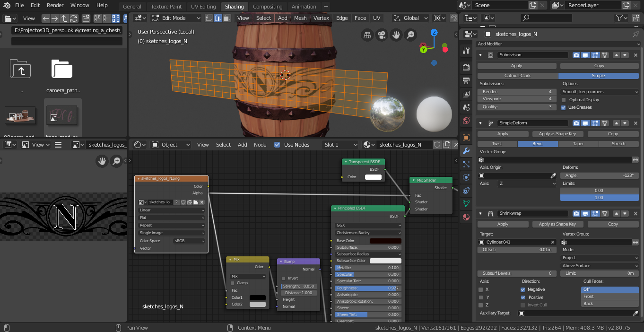Select the Catmull-Clark subdivision type
Viewport: 644px width, 332px height.
coord(517,76)
